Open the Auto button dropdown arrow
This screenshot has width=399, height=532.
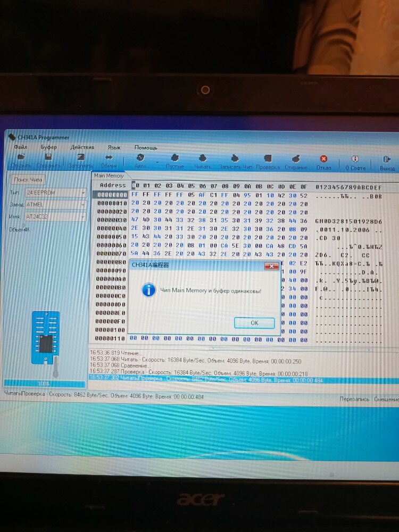pos(157,162)
